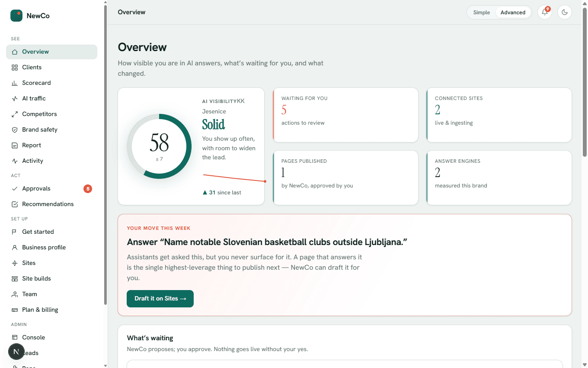588x368 pixels.
Task: Click the Team people icon
Action: (x=15, y=294)
